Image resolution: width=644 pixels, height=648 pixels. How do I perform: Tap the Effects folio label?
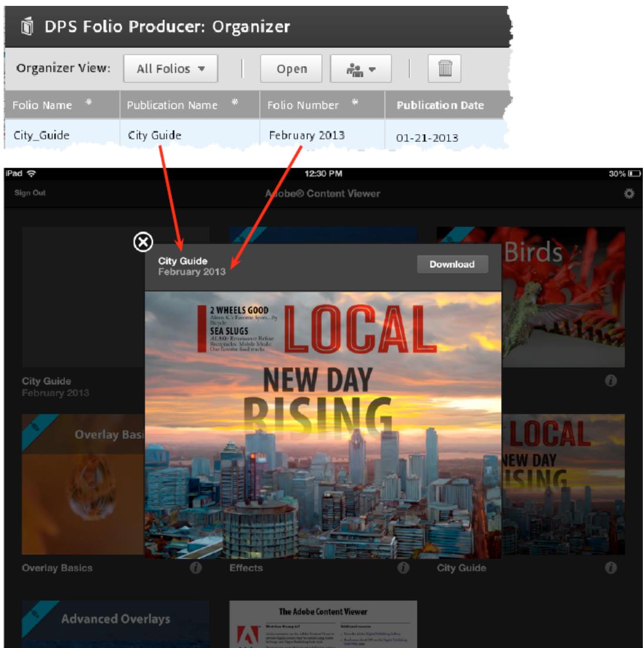pos(246,568)
